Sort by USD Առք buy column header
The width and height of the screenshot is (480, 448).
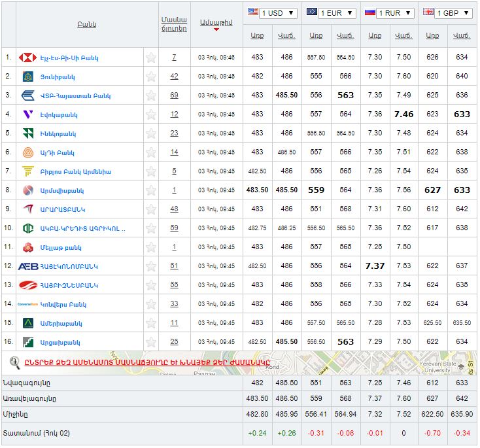pos(257,35)
